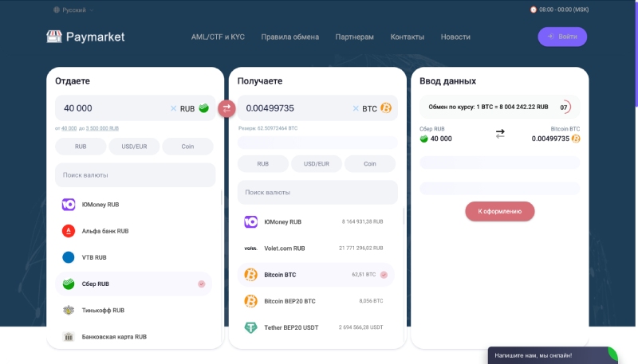Select ЮMoney RUB to receive
This screenshot has width=638, height=364.
pyautogui.click(x=316, y=221)
